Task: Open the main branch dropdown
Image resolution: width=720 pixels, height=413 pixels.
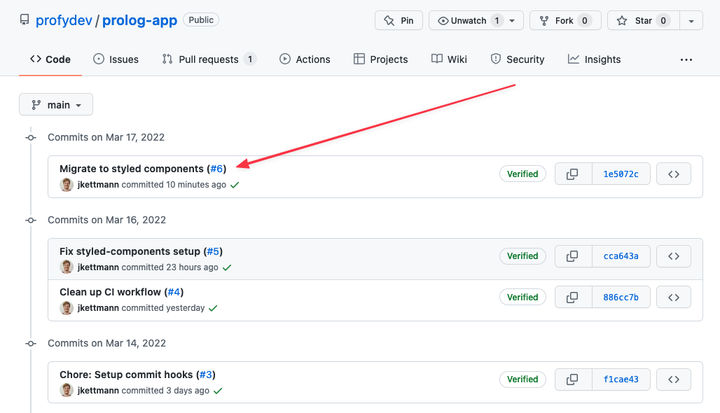Action: 56,105
